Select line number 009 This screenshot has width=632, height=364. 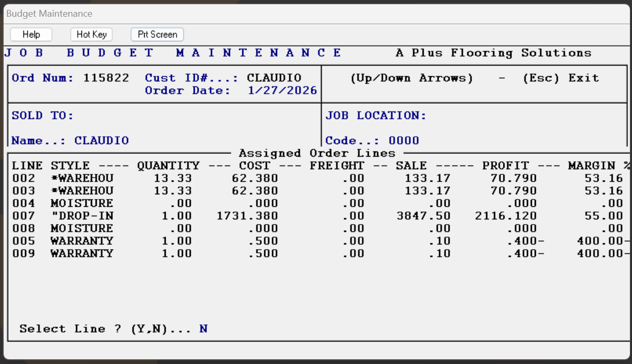click(x=24, y=253)
